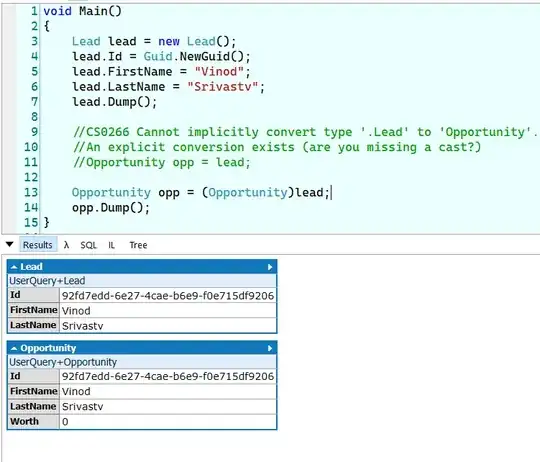
Task: Click the Opportunity table right arrow icon
Action: coord(270,348)
